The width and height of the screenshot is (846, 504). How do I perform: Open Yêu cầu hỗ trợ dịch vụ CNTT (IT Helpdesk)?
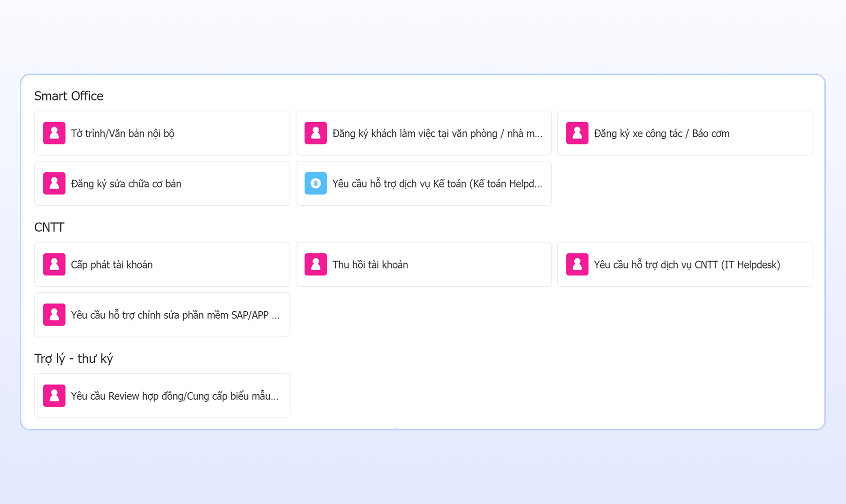coord(685,264)
